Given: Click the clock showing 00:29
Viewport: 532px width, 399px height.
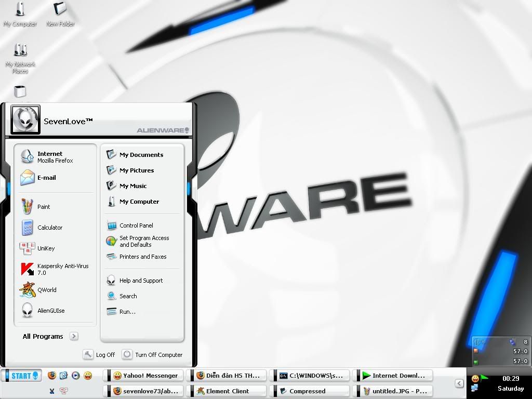Looking at the screenshot, I should pyautogui.click(x=511, y=379).
